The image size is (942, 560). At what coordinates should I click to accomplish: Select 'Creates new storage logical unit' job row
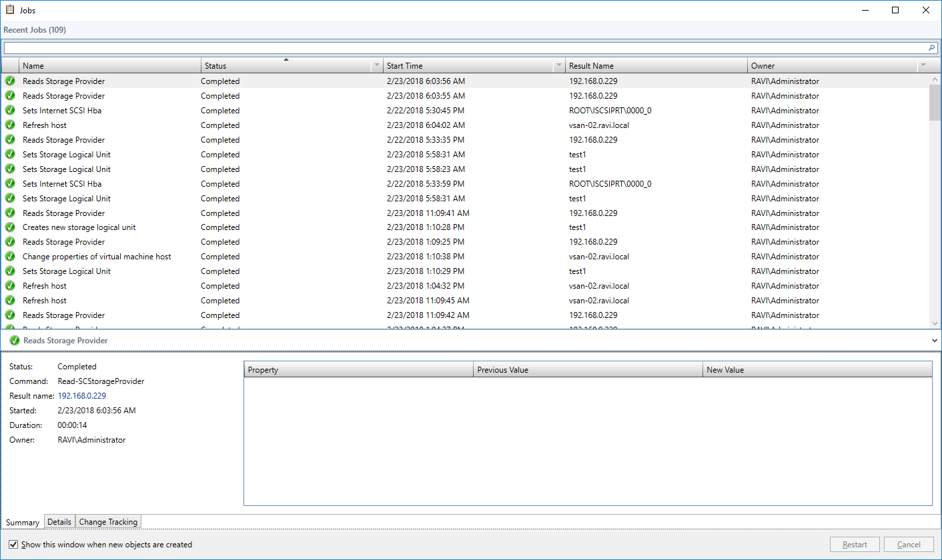tap(465, 227)
